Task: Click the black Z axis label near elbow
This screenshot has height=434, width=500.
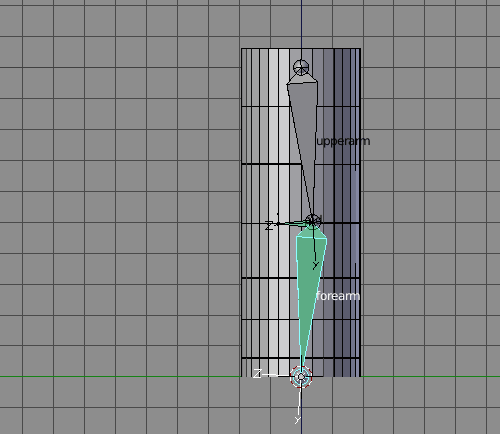Action: point(269,226)
